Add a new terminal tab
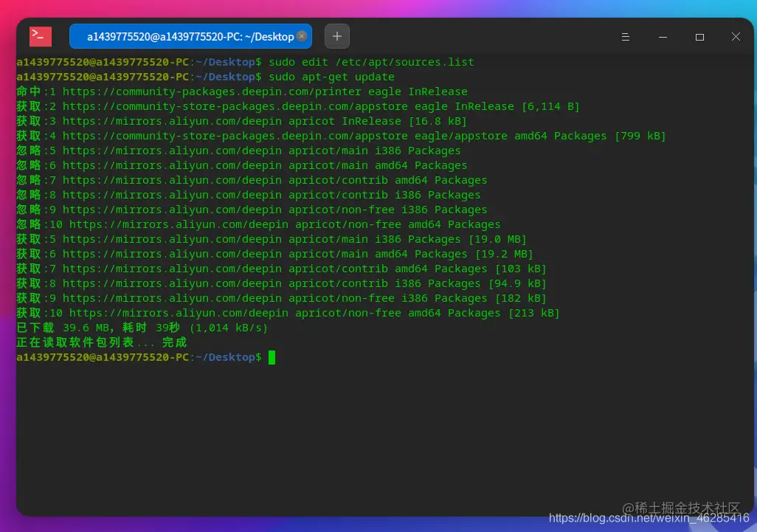The height and width of the screenshot is (532, 757). (x=337, y=36)
